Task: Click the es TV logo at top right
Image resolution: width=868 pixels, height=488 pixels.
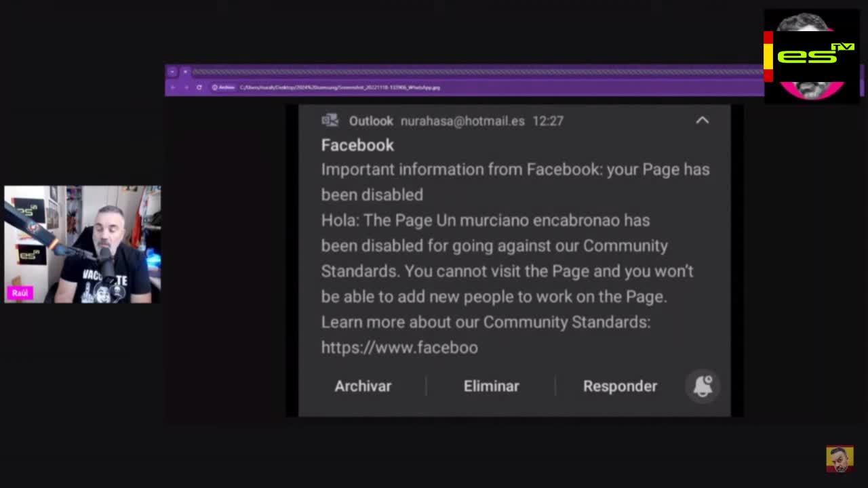Action: point(812,56)
